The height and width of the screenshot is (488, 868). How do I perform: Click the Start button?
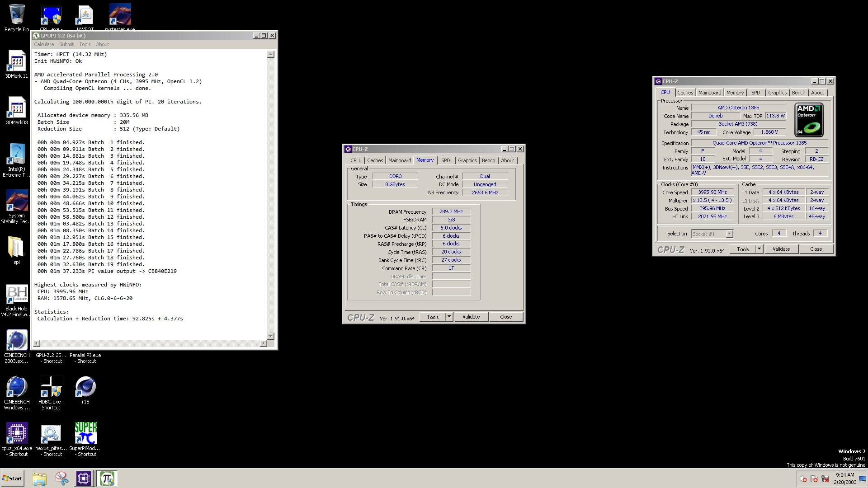tap(12, 479)
